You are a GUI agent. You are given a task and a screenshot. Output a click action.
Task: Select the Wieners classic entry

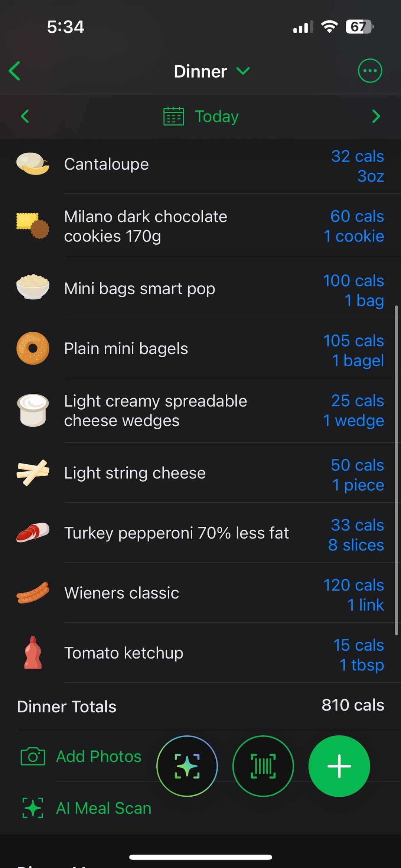[122, 593]
